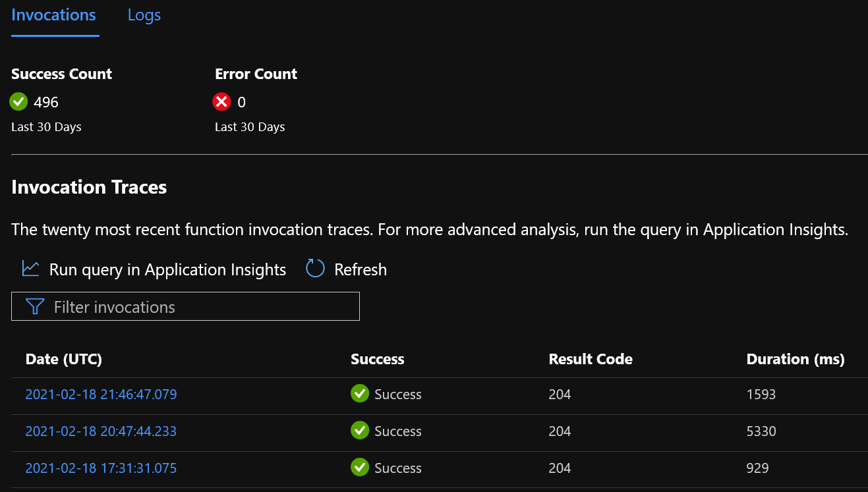Image resolution: width=868 pixels, height=492 pixels.
Task: Click the Duration (ms) column header
Action: pos(796,359)
